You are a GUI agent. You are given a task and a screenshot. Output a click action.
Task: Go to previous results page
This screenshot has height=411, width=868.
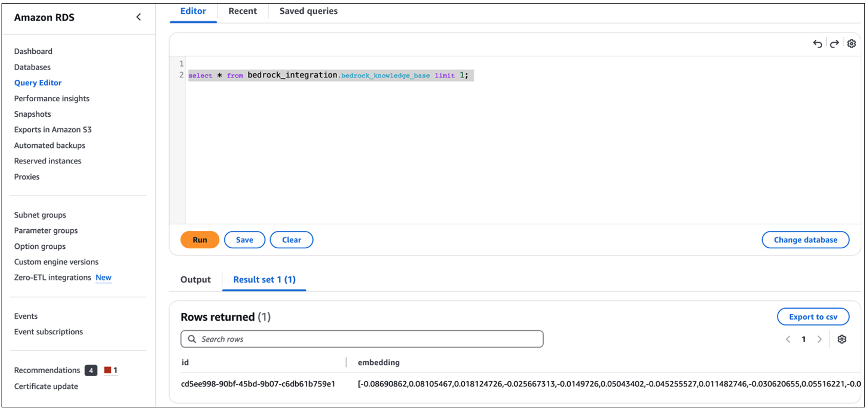pos(788,339)
